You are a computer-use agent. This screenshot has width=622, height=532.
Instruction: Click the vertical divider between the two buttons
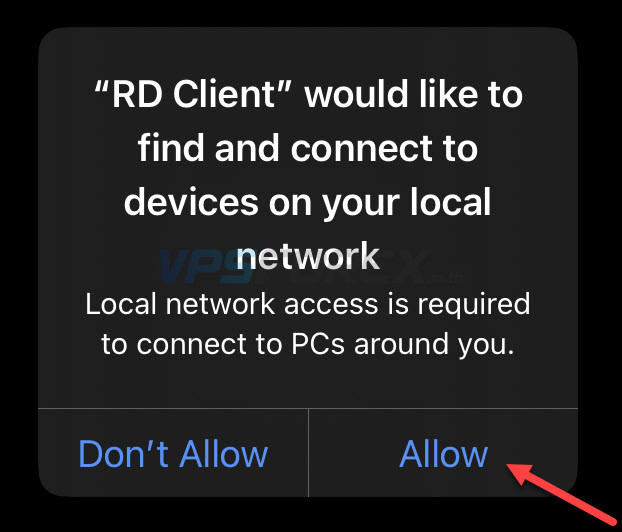click(308, 453)
